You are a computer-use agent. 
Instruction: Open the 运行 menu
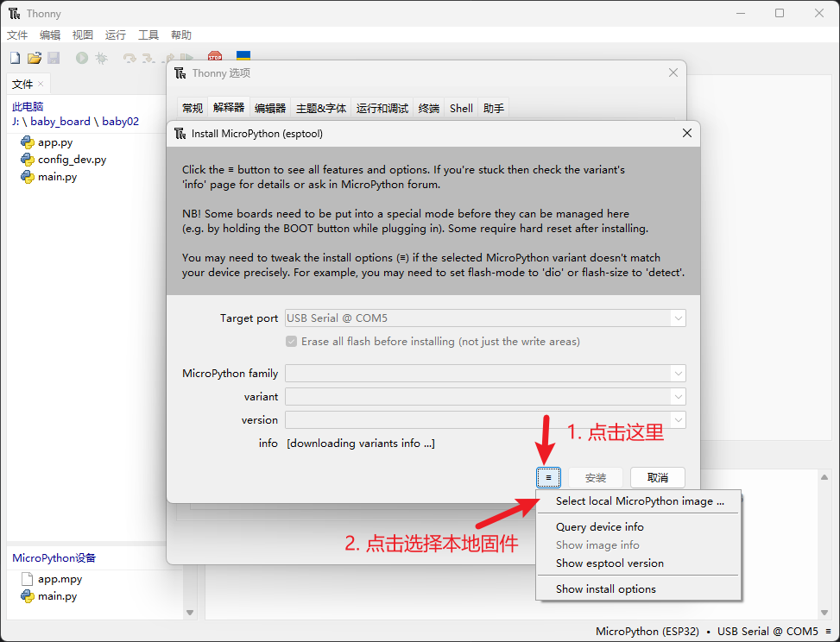click(115, 35)
